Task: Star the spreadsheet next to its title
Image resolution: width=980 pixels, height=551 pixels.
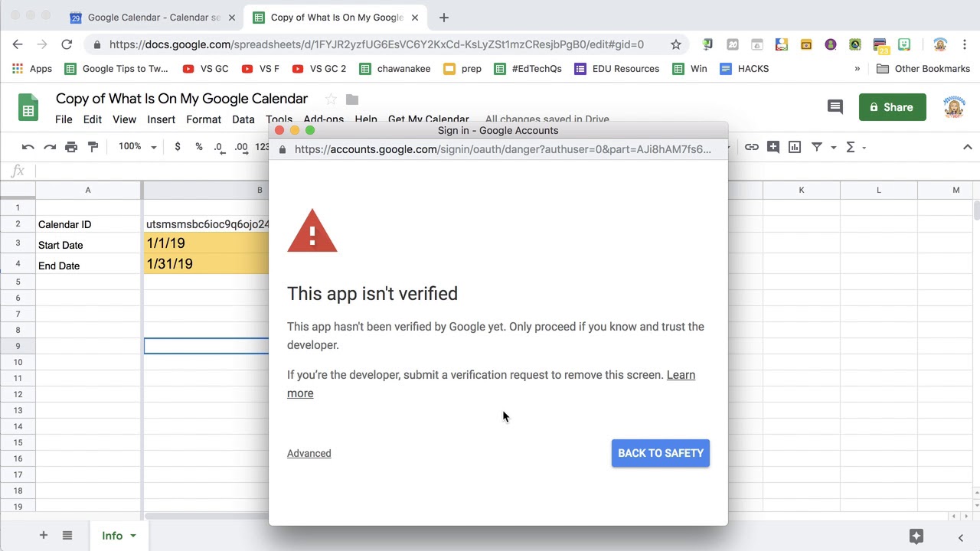Action: (x=331, y=99)
